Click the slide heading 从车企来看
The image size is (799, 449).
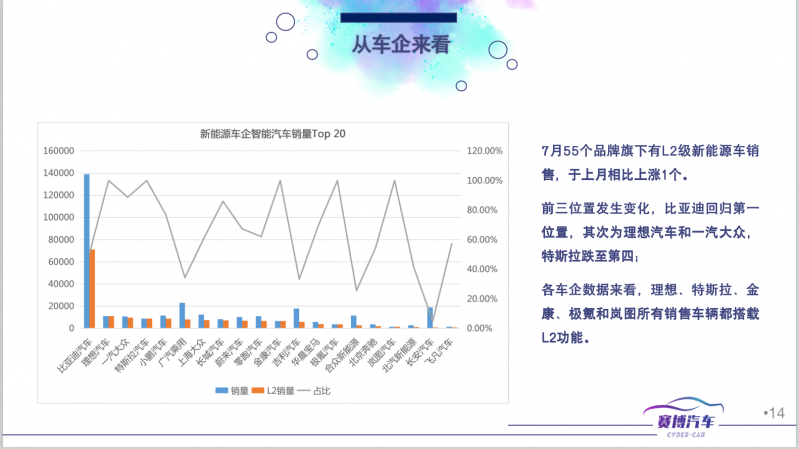coord(401,44)
